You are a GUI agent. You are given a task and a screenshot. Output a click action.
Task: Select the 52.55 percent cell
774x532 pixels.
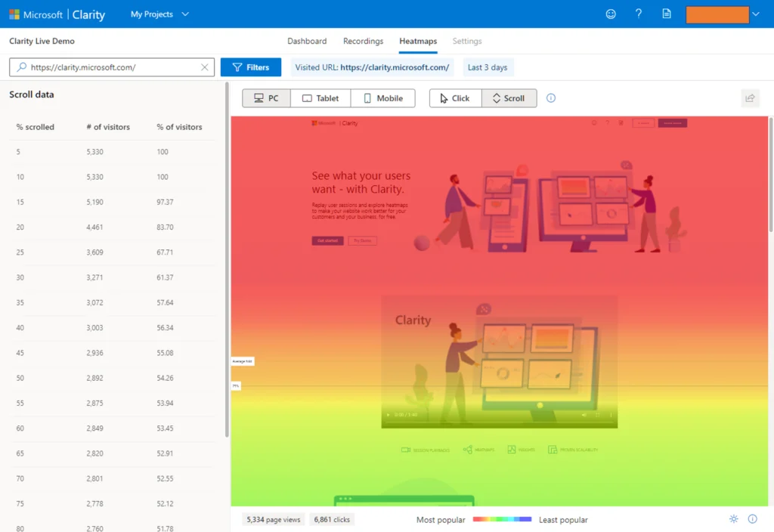(x=165, y=478)
